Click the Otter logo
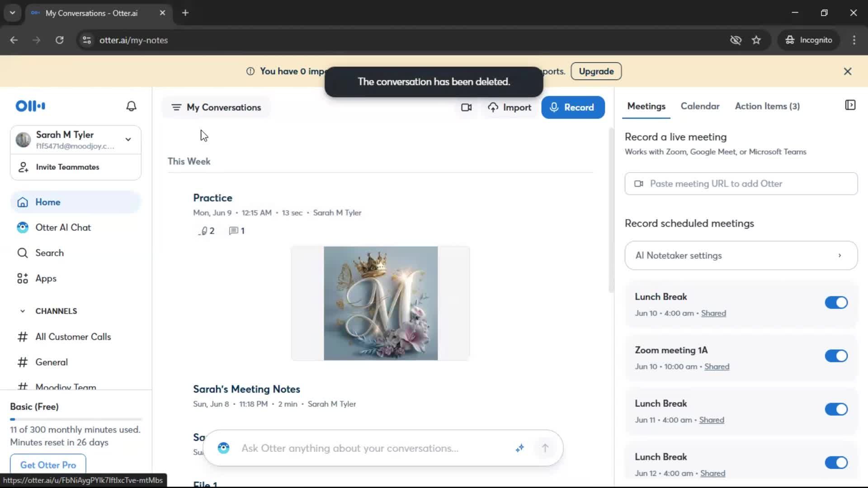The height and width of the screenshot is (488, 868). 30,106
